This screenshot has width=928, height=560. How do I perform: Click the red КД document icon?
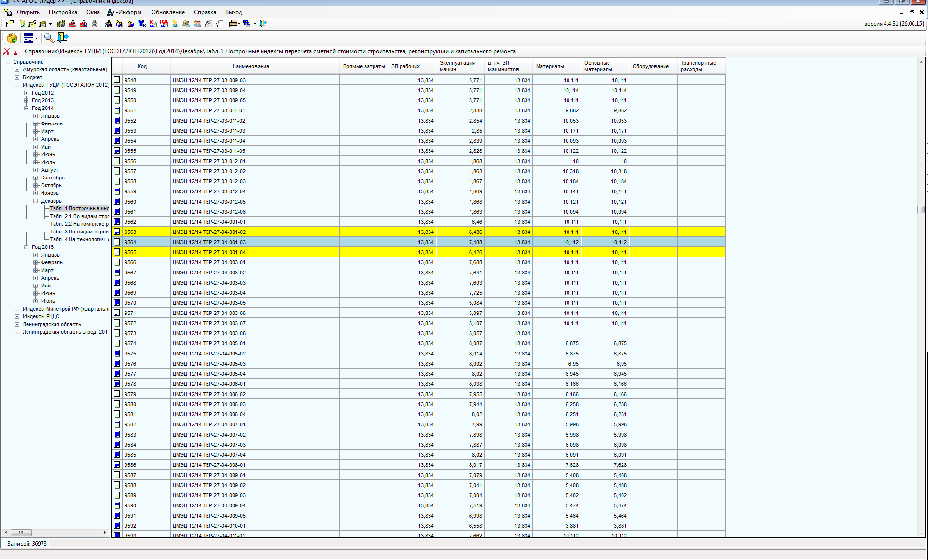click(x=164, y=24)
